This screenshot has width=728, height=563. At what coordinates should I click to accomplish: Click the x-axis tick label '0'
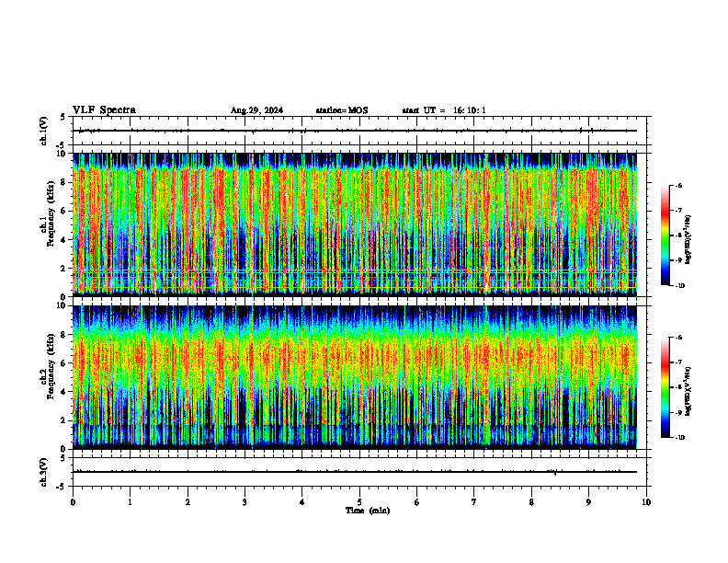click(73, 502)
